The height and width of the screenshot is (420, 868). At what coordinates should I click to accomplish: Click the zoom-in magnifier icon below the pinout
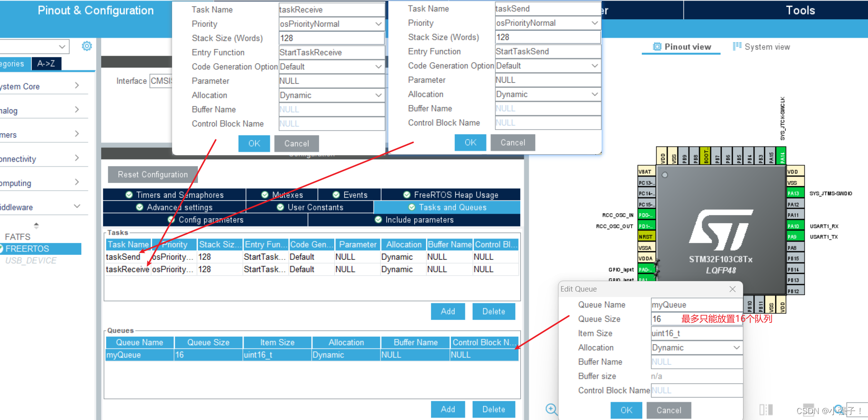552,409
